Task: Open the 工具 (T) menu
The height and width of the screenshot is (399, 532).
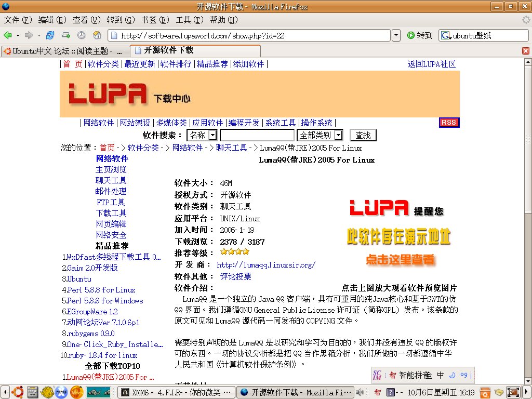Action: pyautogui.click(x=189, y=20)
